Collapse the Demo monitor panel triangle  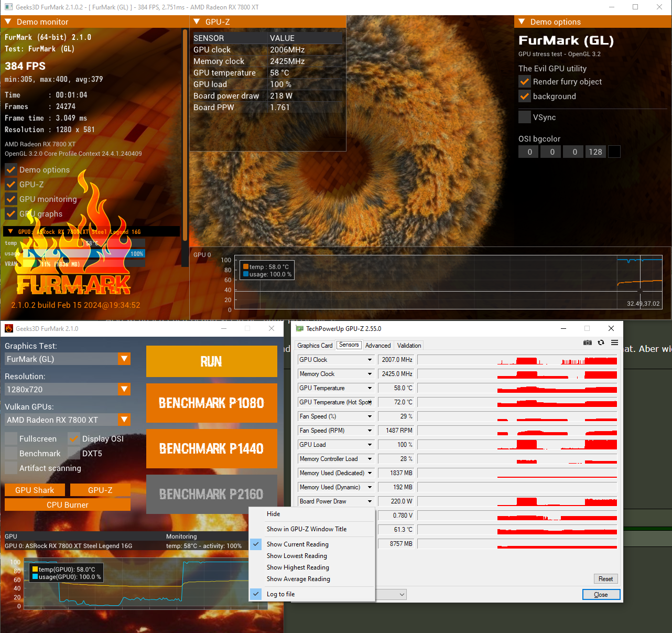coord(8,22)
